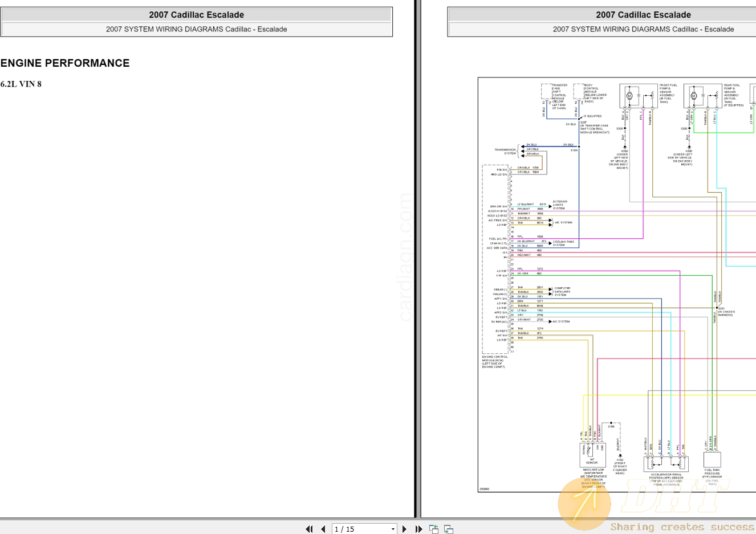
Task: Click the 'Cooling Fans System' label
Action: pos(563,243)
